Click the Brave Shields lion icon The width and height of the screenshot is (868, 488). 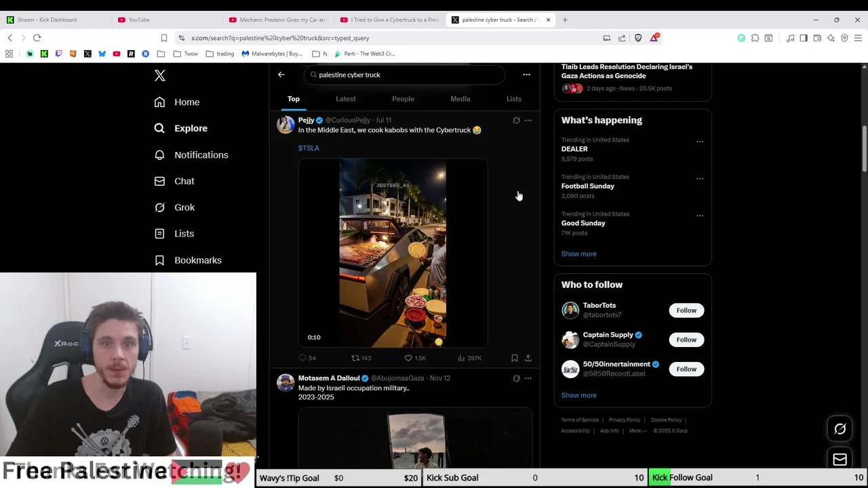638,38
